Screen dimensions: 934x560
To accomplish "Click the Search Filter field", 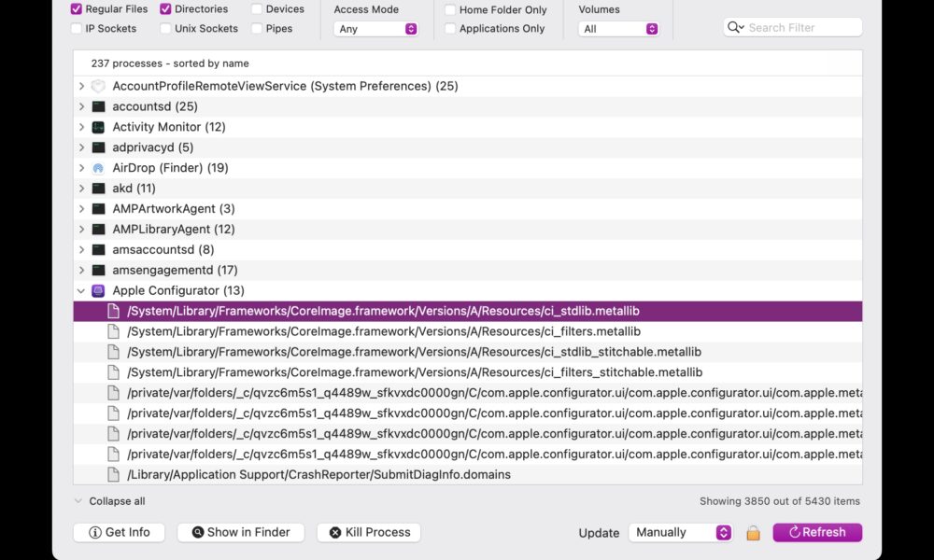I will tap(793, 27).
